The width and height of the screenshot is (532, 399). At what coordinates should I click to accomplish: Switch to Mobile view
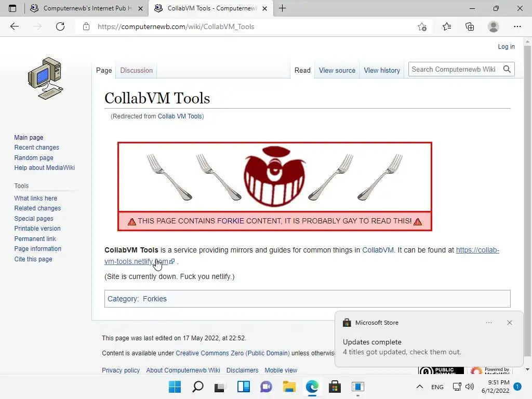pyautogui.click(x=281, y=370)
